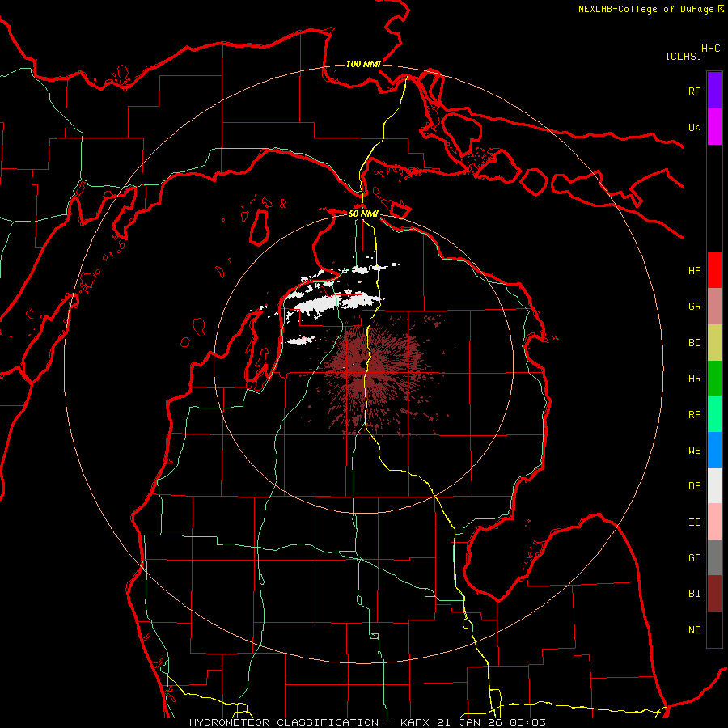Click the NEXLAB-College of DuPage credit
This screenshot has width=728, height=728.
645,9
